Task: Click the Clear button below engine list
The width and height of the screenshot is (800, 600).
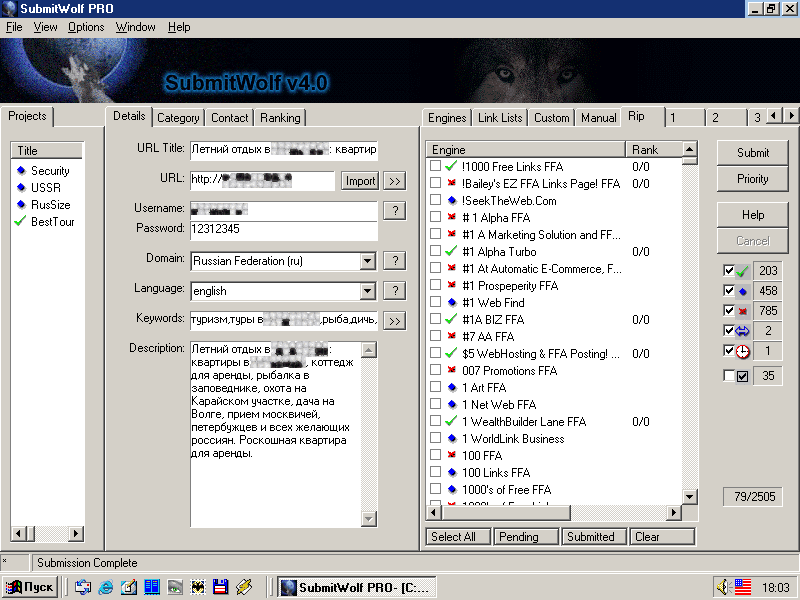Action: tap(662, 537)
